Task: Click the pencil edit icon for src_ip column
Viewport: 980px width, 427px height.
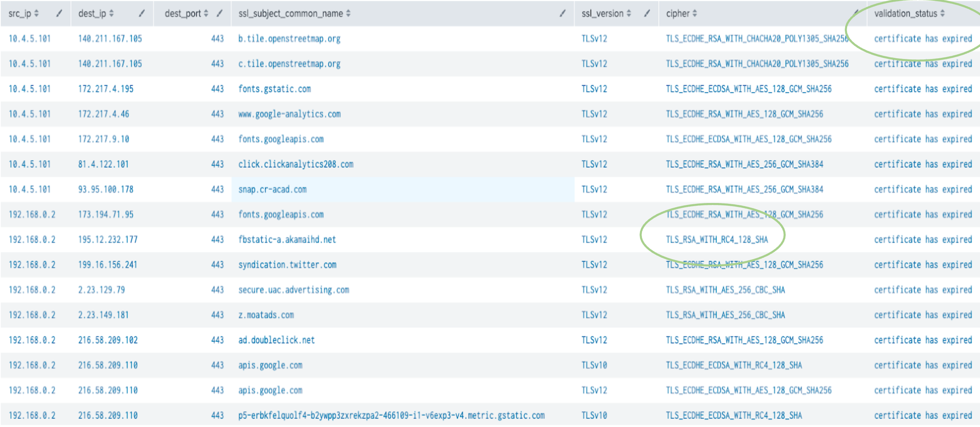Action: [59, 13]
